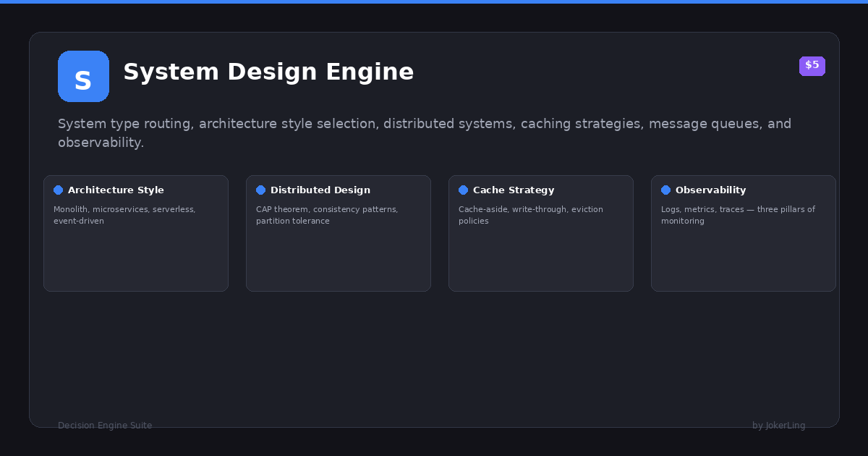Click the 'CAP theorem, consistency patterns' description
This screenshot has width=868, height=456.
327,215
